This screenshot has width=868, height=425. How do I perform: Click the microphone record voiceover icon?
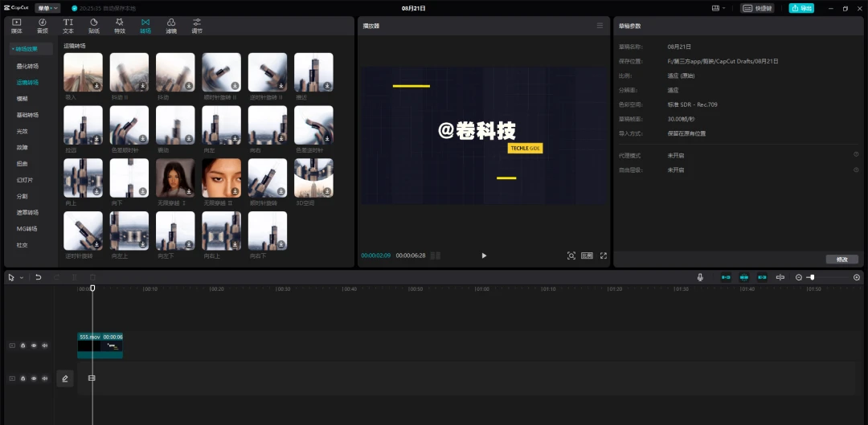[700, 277]
